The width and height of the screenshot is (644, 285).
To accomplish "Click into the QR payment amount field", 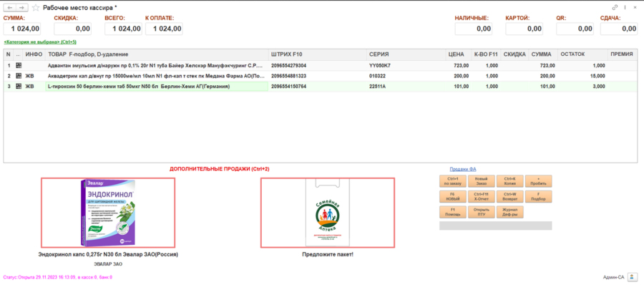I will 575,29.
